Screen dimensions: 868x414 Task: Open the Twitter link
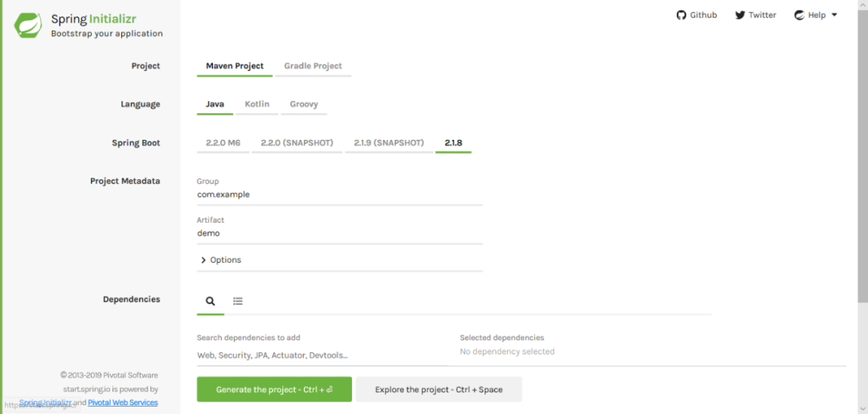coord(755,15)
